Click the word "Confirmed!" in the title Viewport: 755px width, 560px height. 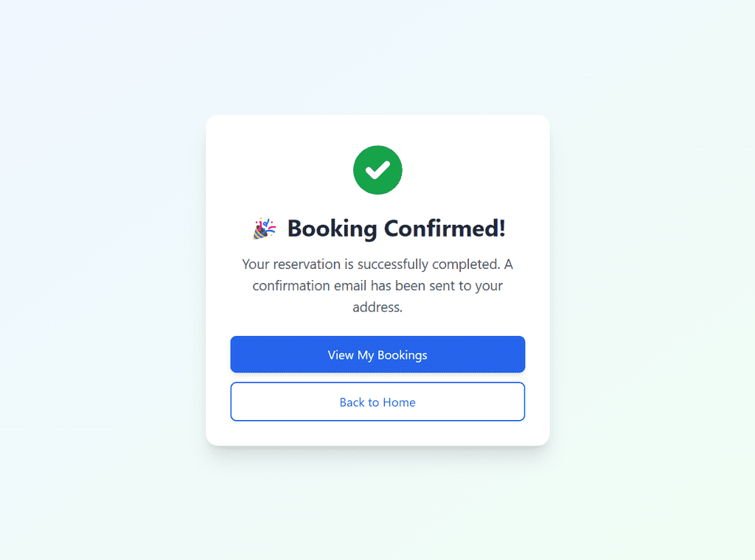[x=445, y=228]
